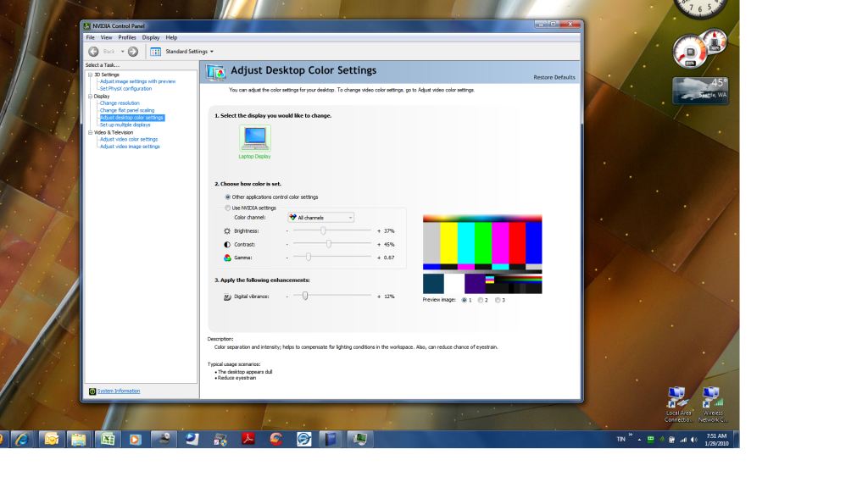The width and height of the screenshot is (868, 488).
Task: Click the Contrast minus sign
Action: [x=287, y=245]
